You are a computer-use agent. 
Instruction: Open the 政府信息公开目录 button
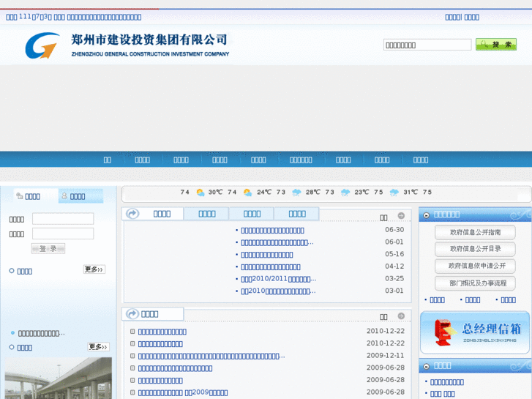point(475,249)
